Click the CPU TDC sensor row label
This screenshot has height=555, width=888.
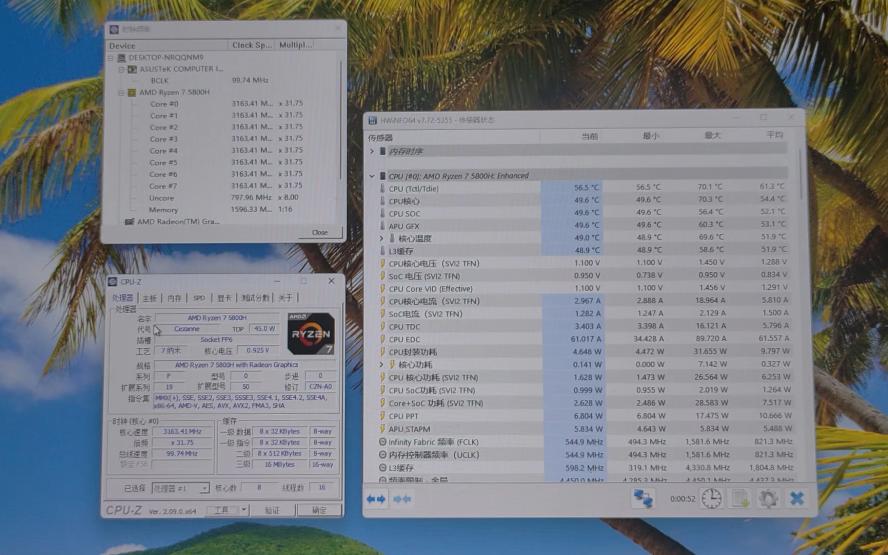(404, 327)
